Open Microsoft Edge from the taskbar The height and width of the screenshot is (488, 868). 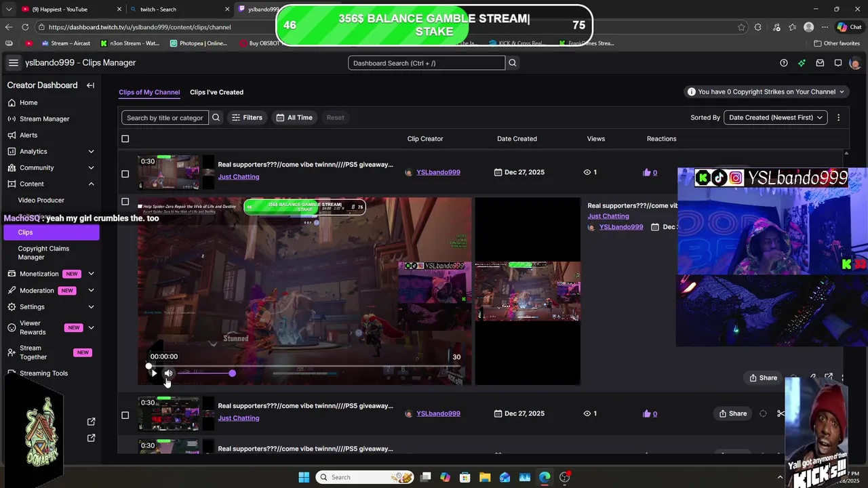545,477
